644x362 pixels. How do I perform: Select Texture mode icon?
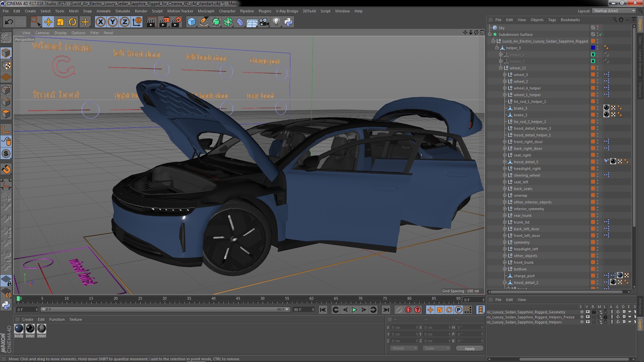[x=6, y=65]
